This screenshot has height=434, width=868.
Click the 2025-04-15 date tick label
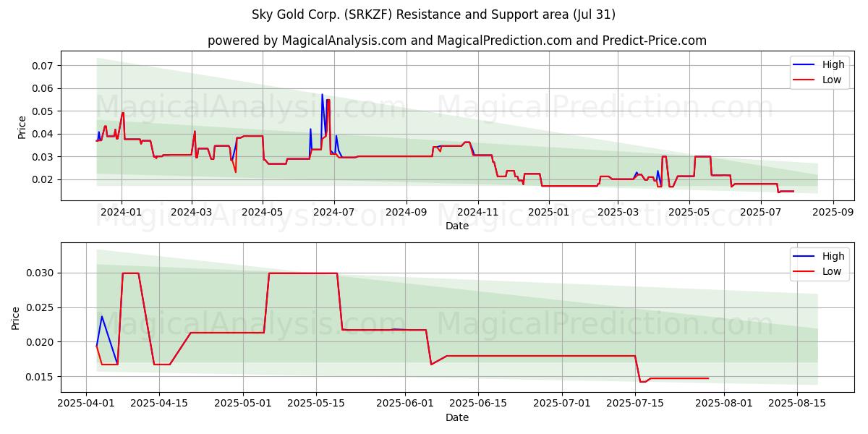click(x=159, y=404)
